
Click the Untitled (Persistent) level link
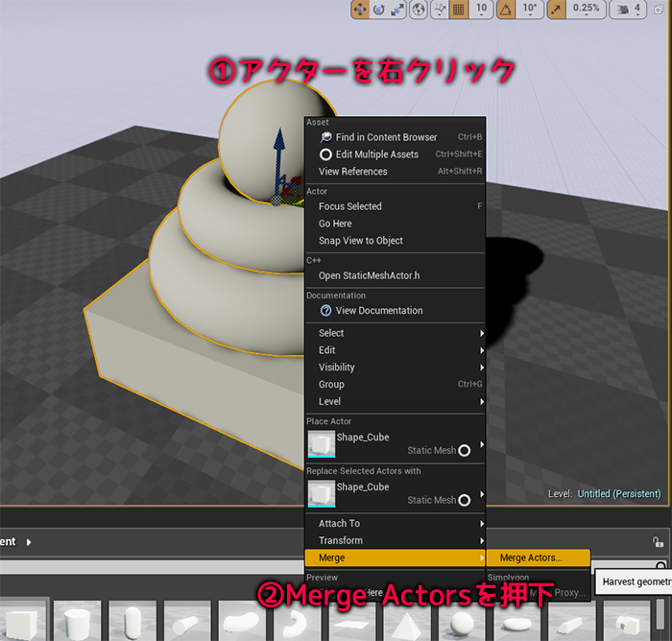click(x=619, y=494)
